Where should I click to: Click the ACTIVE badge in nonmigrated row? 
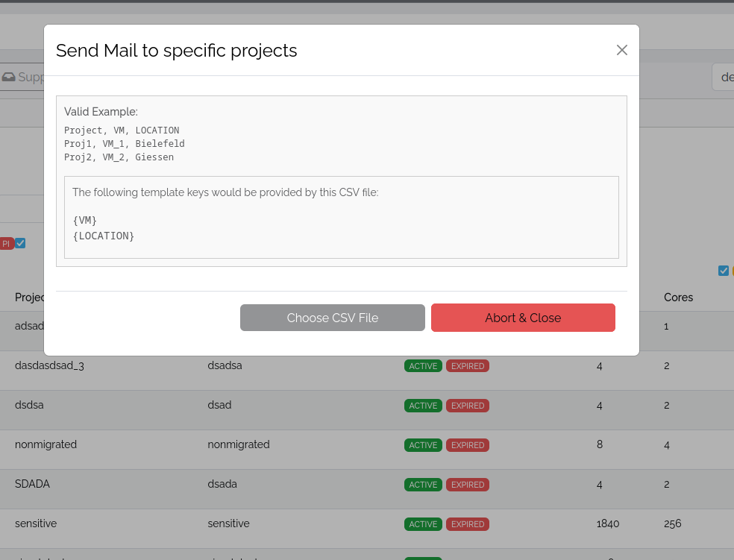[x=423, y=445]
